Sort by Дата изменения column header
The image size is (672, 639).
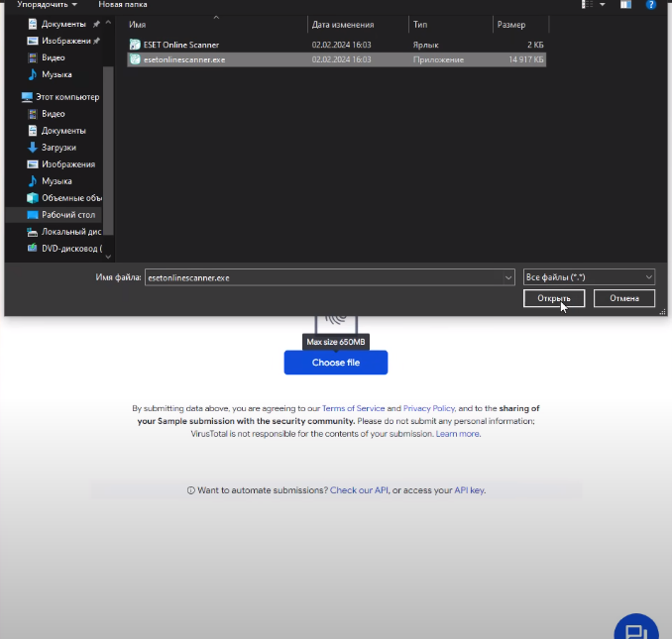[x=358, y=25]
